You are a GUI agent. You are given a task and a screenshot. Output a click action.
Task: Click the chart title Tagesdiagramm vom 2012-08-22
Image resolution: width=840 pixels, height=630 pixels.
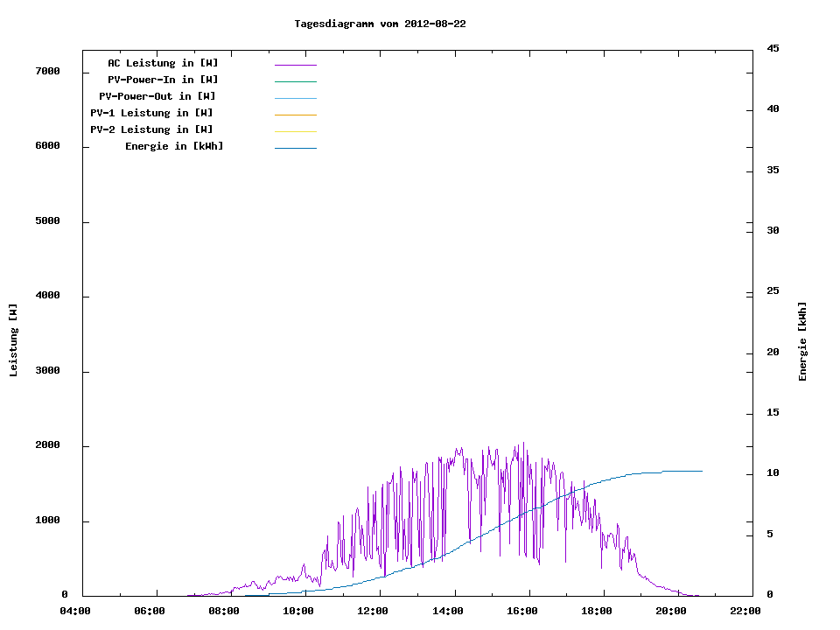click(x=380, y=24)
